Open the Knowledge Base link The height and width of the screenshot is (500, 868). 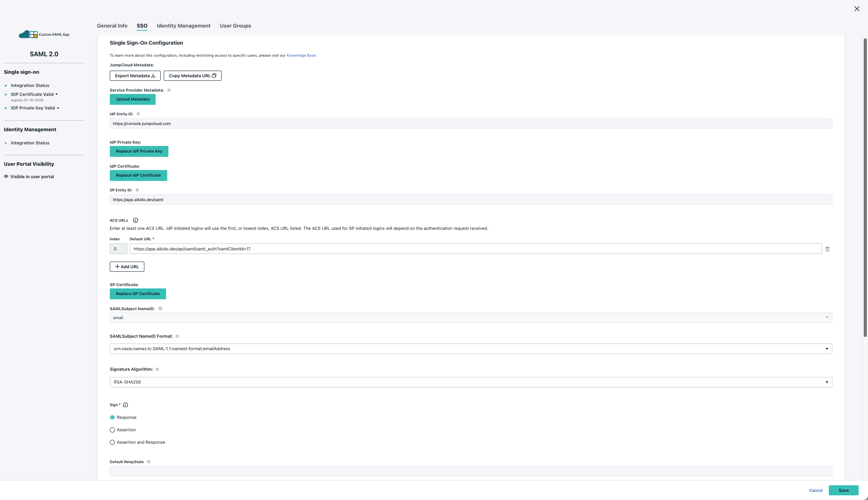(x=301, y=56)
